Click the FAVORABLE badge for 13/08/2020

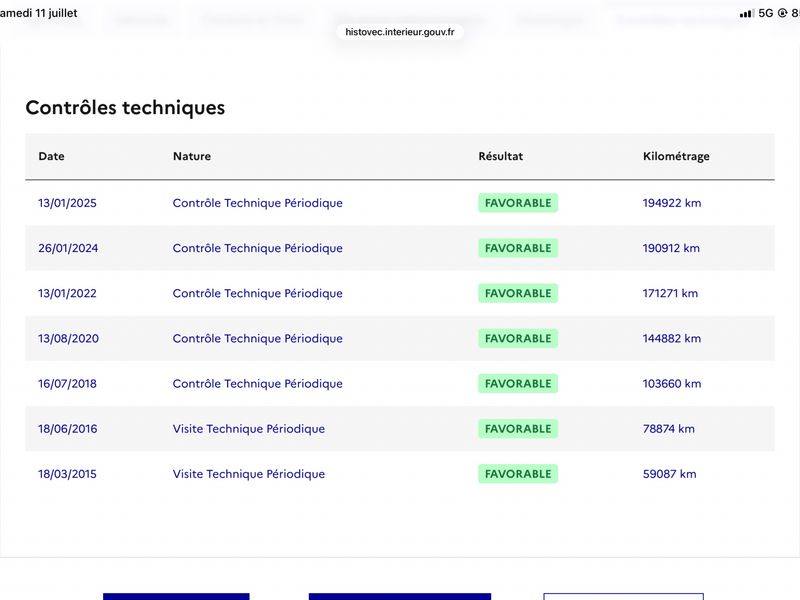518,338
